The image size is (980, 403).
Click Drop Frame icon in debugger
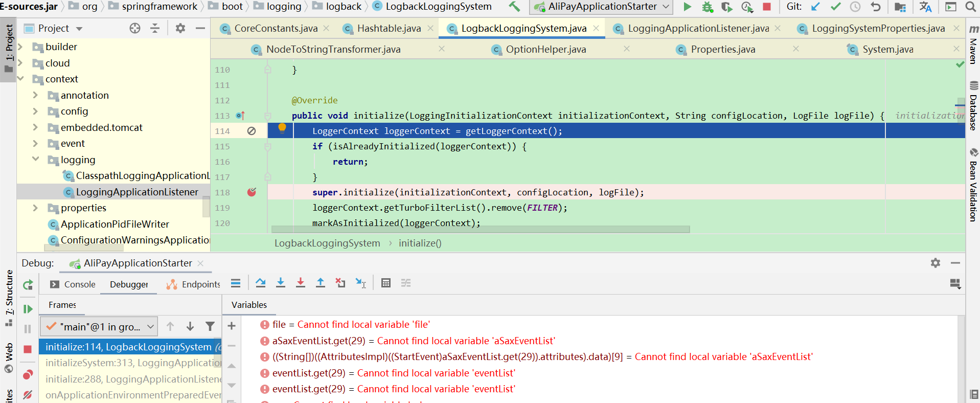point(340,283)
